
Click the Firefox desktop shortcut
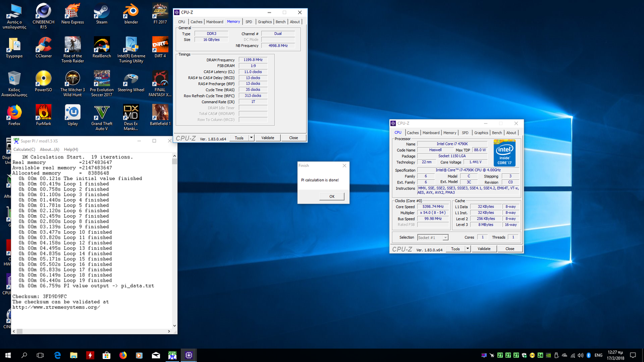click(14, 115)
